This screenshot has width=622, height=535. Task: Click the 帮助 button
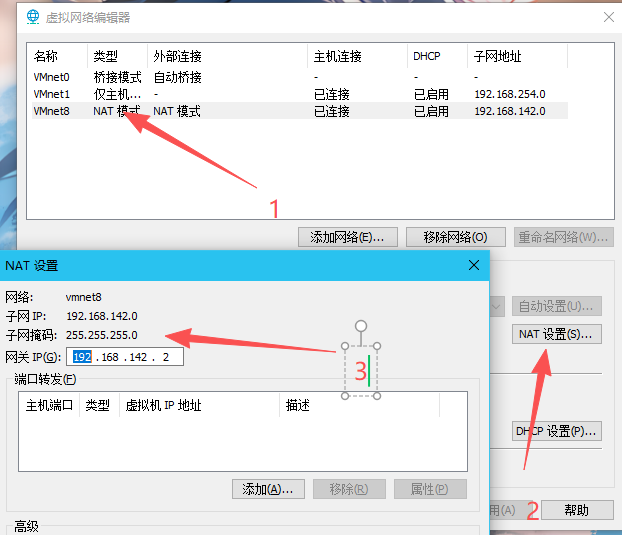[576, 510]
